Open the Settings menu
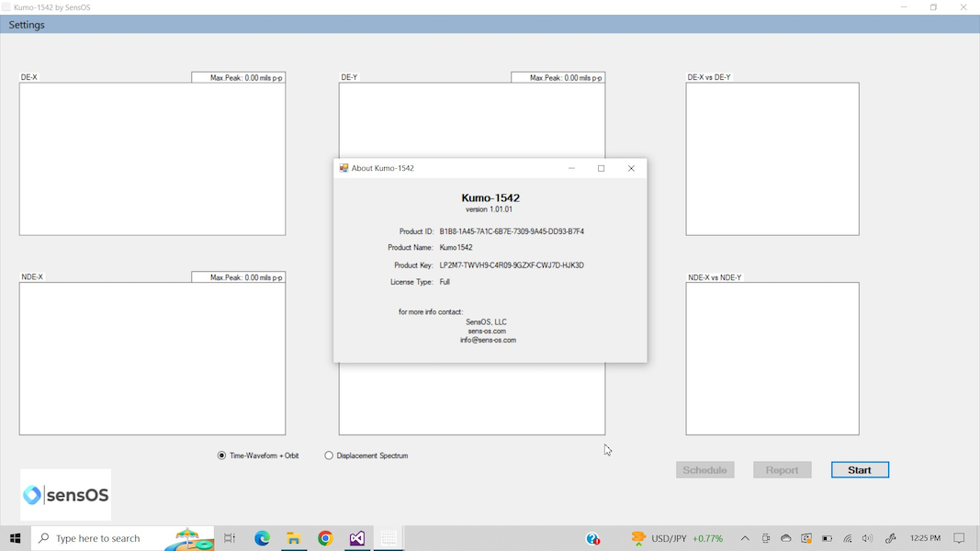The image size is (980, 551). 27,25
